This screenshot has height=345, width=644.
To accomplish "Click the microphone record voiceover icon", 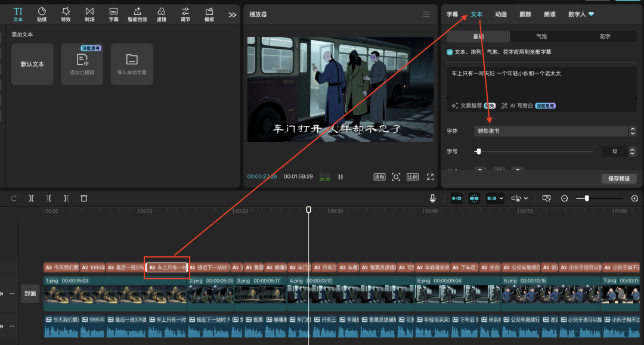I will (x=432, y=198).
